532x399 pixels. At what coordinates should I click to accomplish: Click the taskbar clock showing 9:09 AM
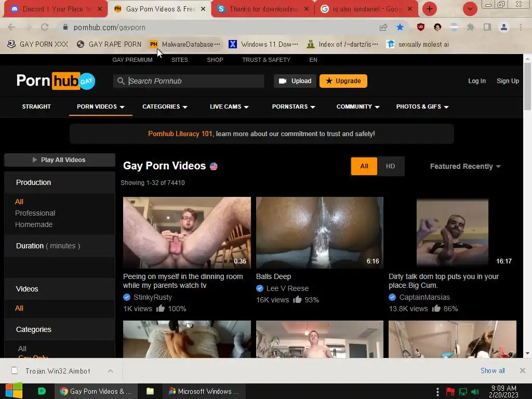click(503, 392)
